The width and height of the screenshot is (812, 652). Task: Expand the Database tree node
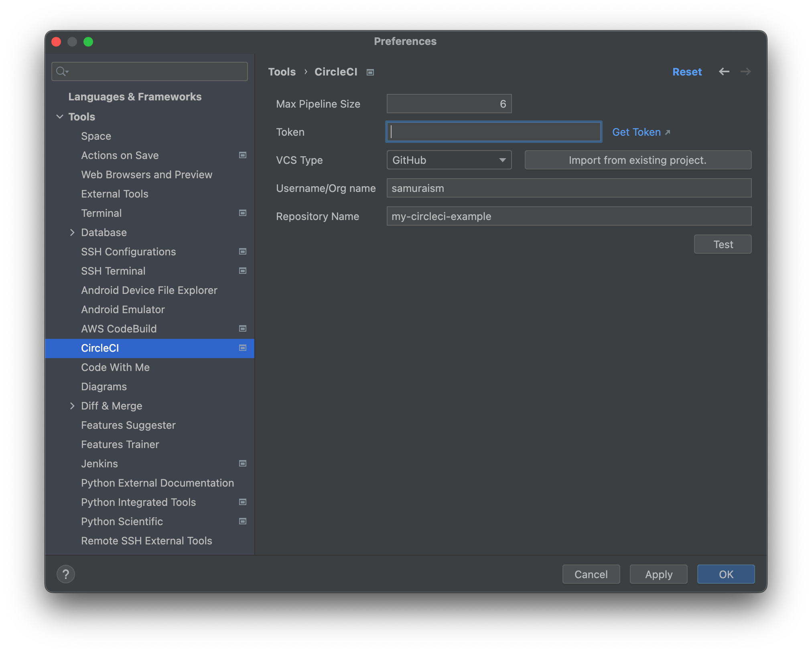72,232
